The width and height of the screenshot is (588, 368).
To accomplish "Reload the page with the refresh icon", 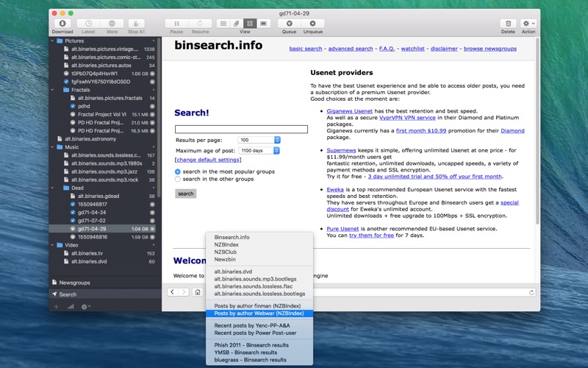I will click(x=531, y=292).
